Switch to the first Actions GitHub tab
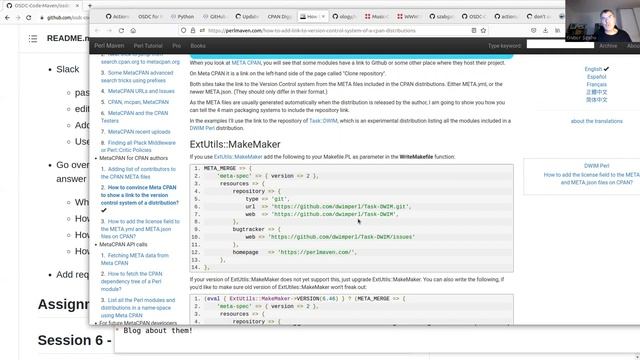 point(117,17)
